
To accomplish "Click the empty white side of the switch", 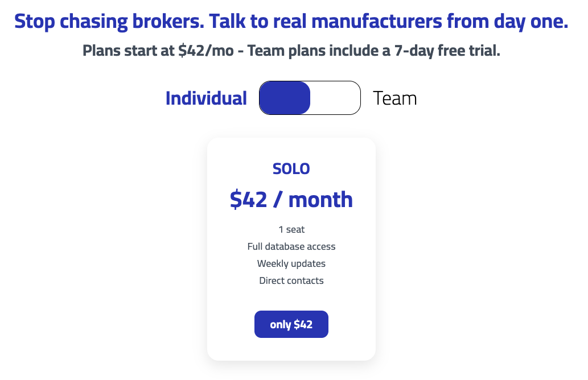I will pos(335,98).
